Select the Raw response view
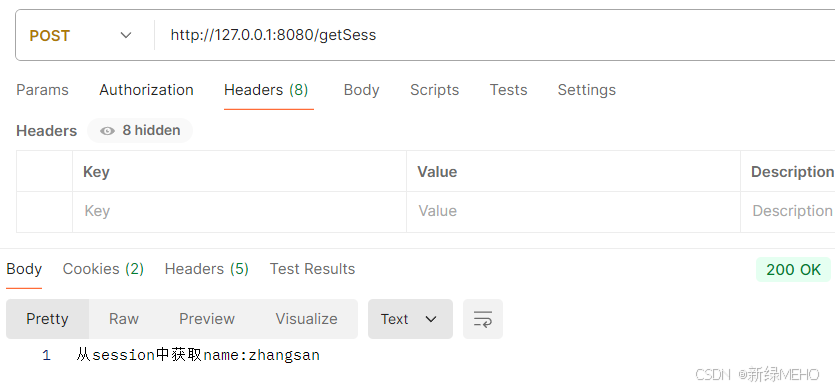The width and height of the screenshot is (835, 390). point(124,319)
